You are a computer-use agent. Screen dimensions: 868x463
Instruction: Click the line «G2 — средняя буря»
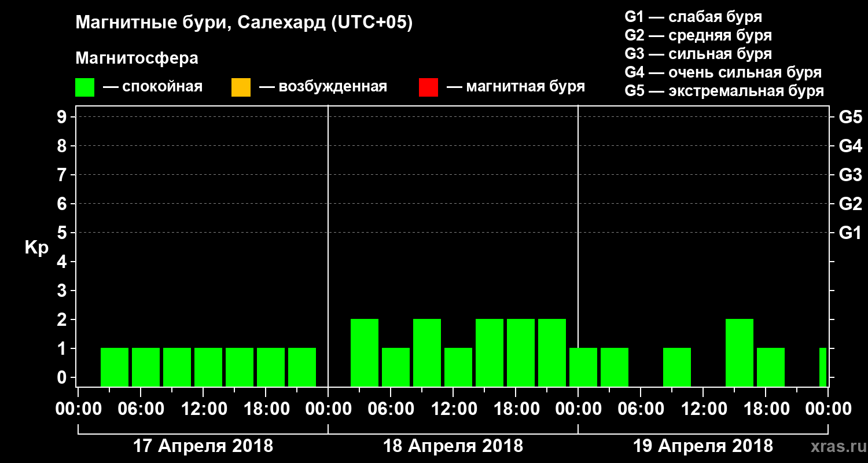(x=698, y=35)
